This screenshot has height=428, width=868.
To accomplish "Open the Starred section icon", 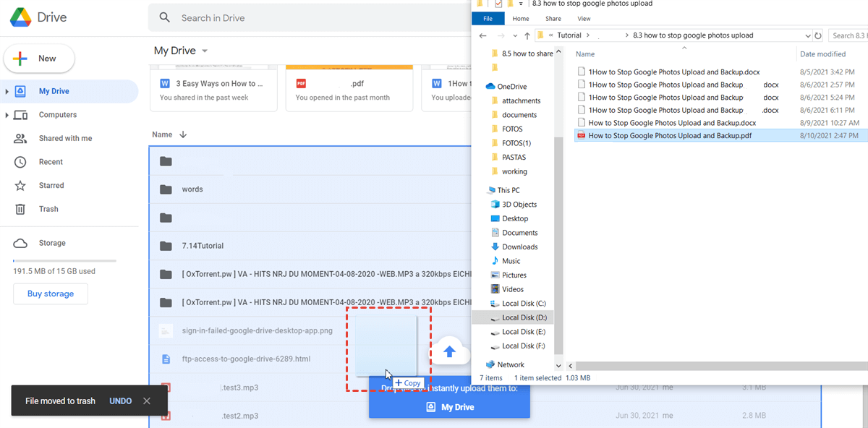I will pos(21,186).
